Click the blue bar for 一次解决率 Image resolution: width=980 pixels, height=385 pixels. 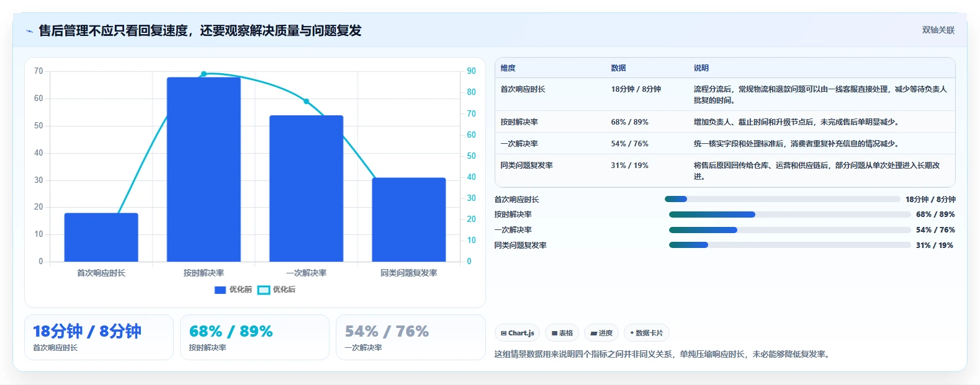tap(306, 188)
